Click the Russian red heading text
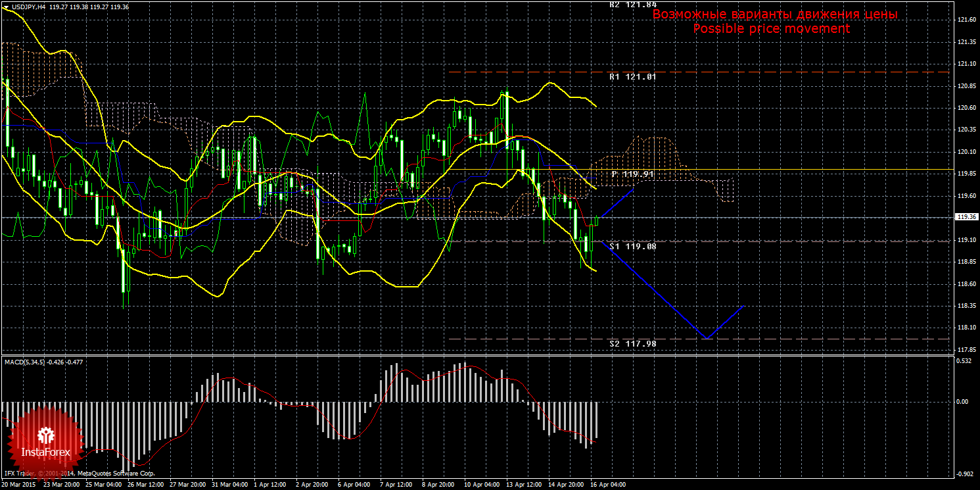 coord(774,14)
